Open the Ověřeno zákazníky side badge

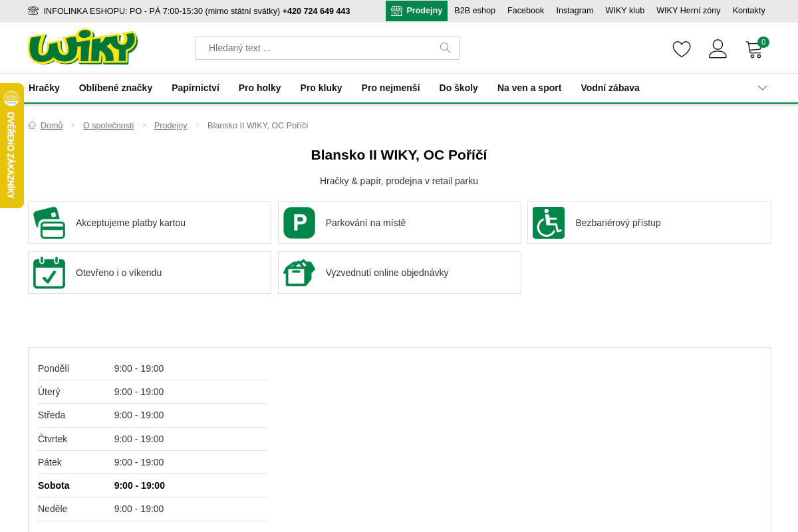(11, 146)
